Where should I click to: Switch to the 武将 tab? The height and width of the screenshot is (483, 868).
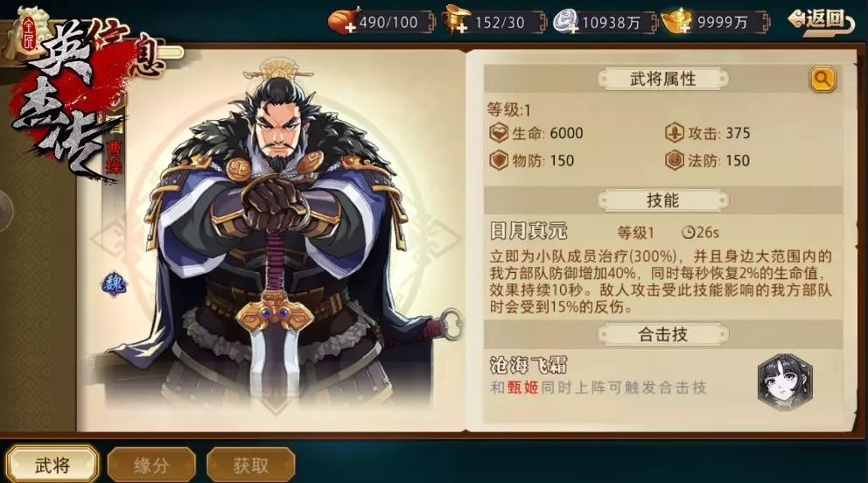pos(52,465)
